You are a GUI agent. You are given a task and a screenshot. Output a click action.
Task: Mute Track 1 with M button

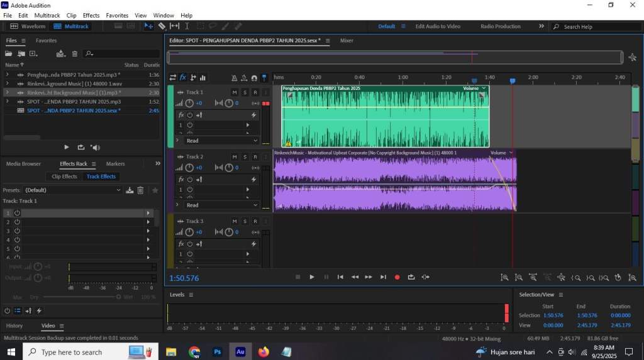pyautogui.click(x=235, y=92)
